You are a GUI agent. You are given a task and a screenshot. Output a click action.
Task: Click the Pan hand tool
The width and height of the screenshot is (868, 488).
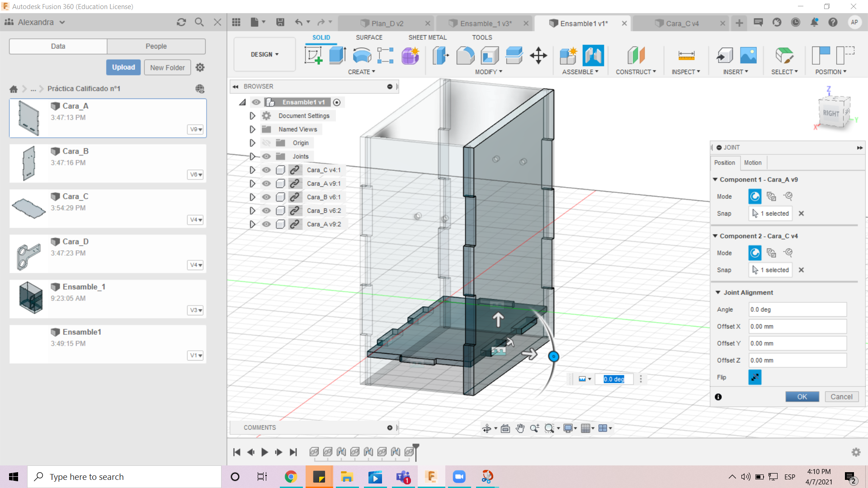pyautogui.click(x=520, y=428)
